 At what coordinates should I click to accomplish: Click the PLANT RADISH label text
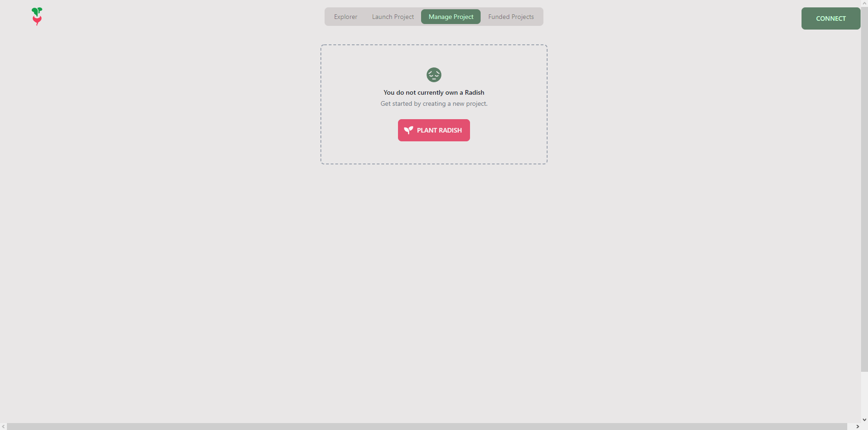(439, 130)
